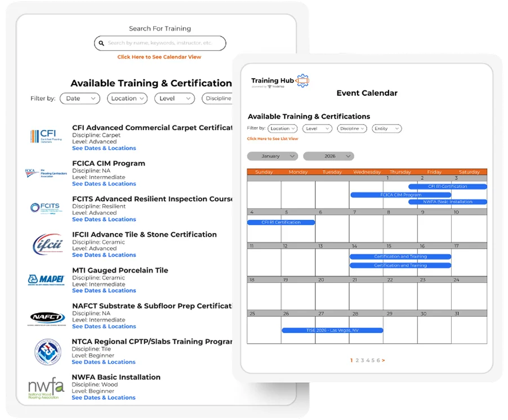The width and height of the screenshot is (508, 420).
Task: Select the MTI Gauged Porcelain Tile title
Action: coord(120,270)
